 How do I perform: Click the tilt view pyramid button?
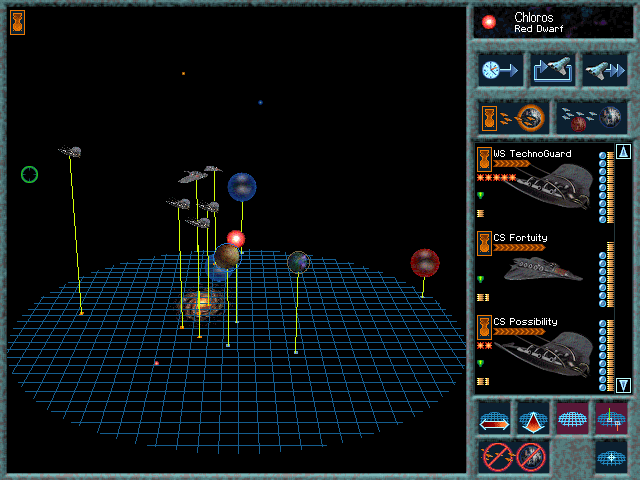[x=533, y=418]
